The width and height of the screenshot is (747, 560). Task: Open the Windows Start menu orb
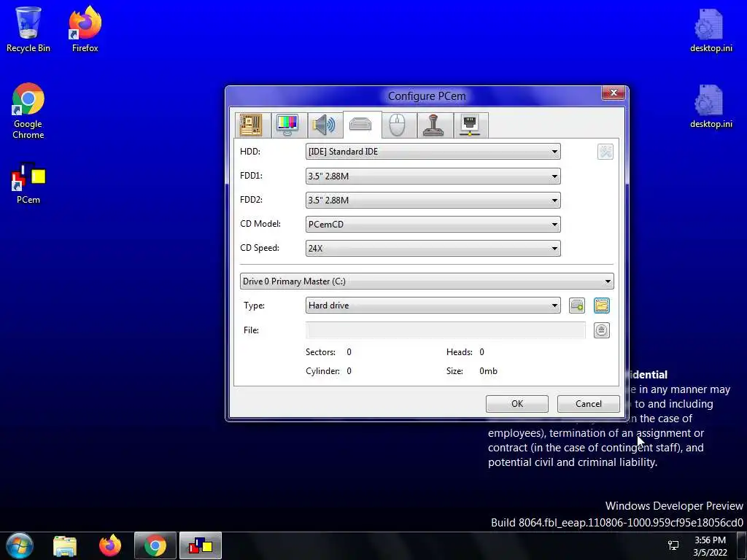[x=19, y=545]
